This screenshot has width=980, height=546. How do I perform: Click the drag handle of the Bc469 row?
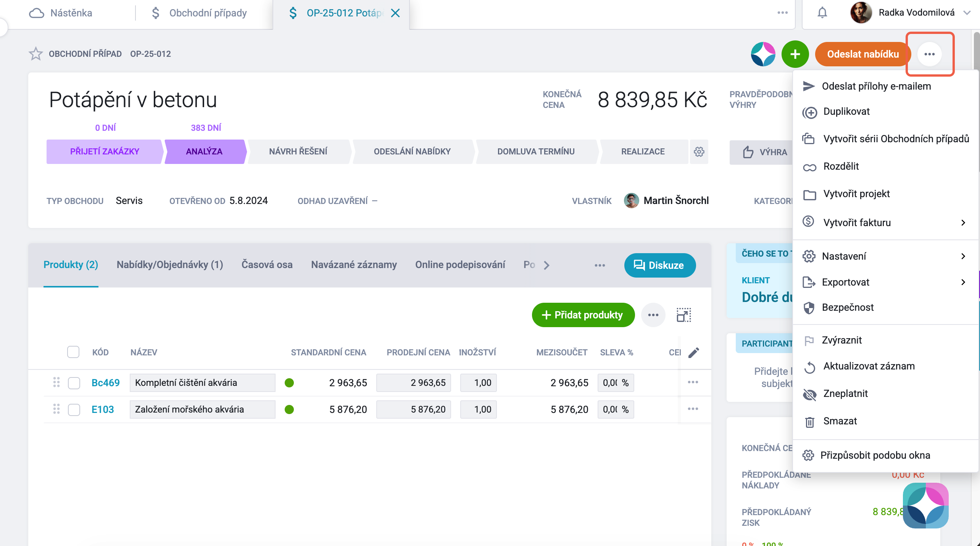56,382
